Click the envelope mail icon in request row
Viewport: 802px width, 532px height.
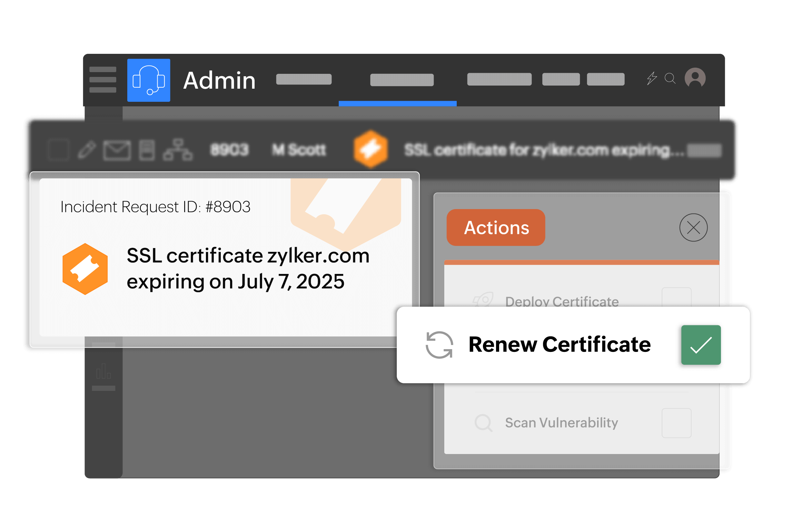[x=117, y=150]
